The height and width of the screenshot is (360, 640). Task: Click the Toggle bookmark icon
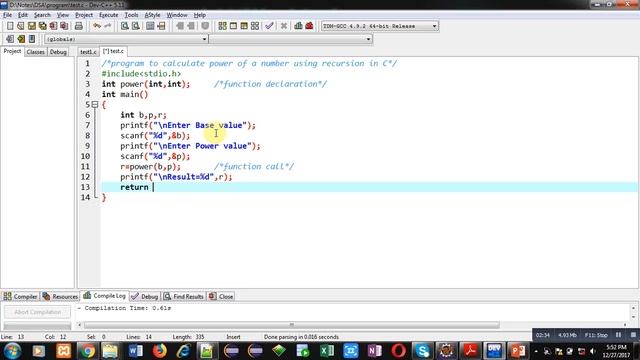[x=21, y=39]
